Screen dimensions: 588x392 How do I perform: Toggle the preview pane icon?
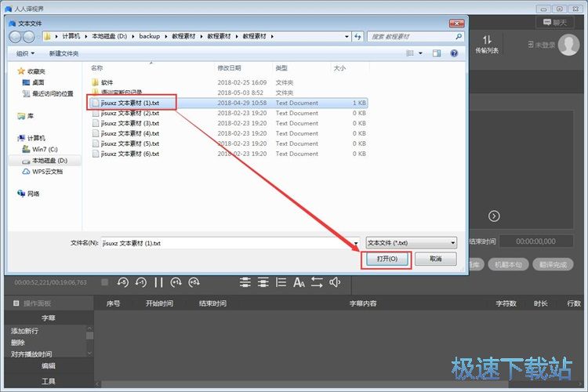437,53
